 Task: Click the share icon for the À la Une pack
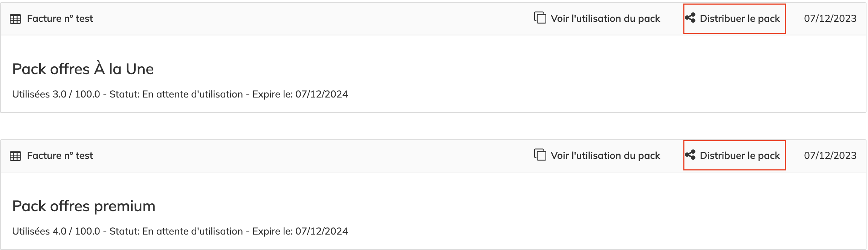tap(690, 18)
